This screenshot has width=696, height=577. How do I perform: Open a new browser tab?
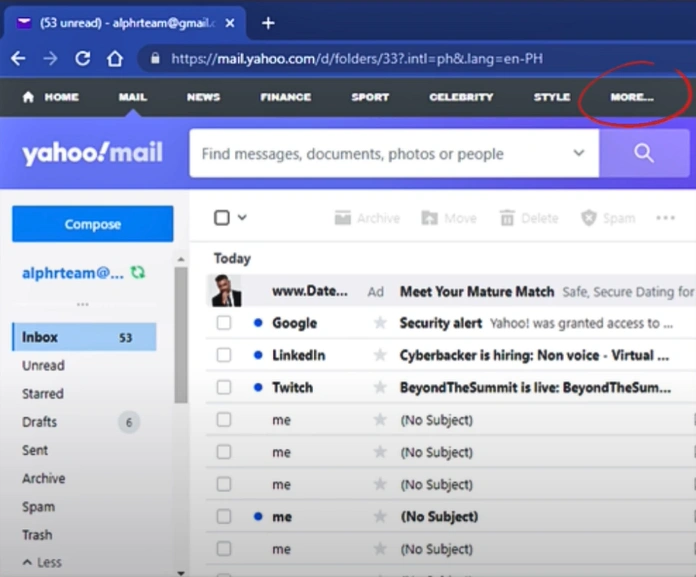(x=268, y=23)
